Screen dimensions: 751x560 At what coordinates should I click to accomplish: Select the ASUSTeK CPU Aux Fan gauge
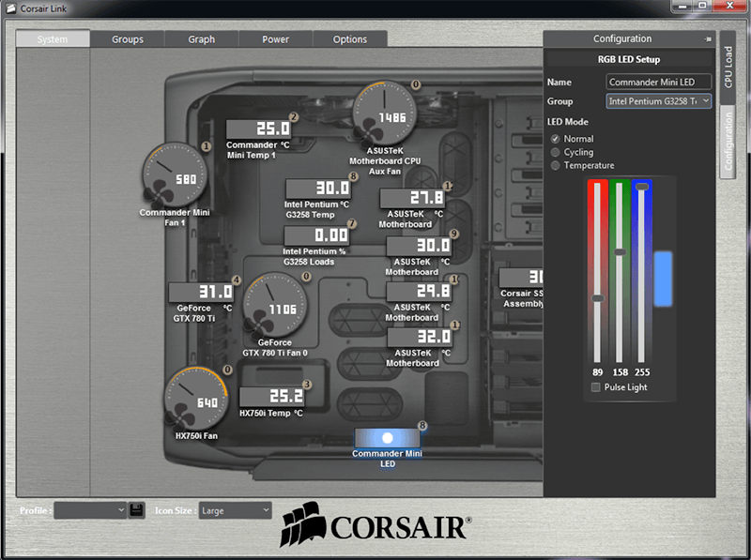click(x=385, y=113)
